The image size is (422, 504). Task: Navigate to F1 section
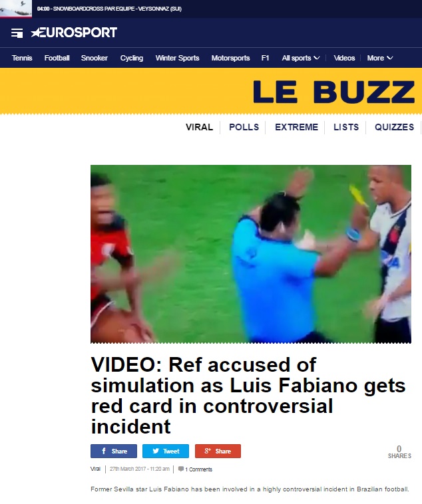[265, 58]
